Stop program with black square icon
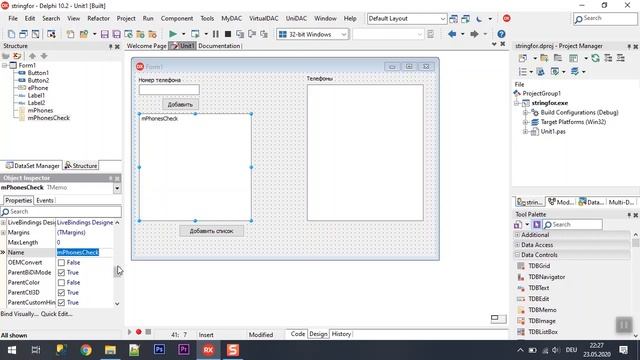This screenshot has height=360, width=640. (228, 34)
